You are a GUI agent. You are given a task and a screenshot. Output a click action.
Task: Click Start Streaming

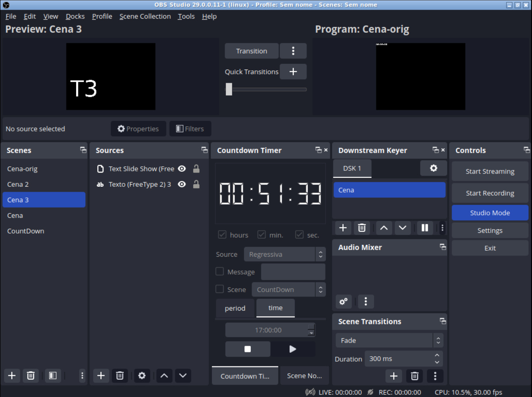(490, 171)
